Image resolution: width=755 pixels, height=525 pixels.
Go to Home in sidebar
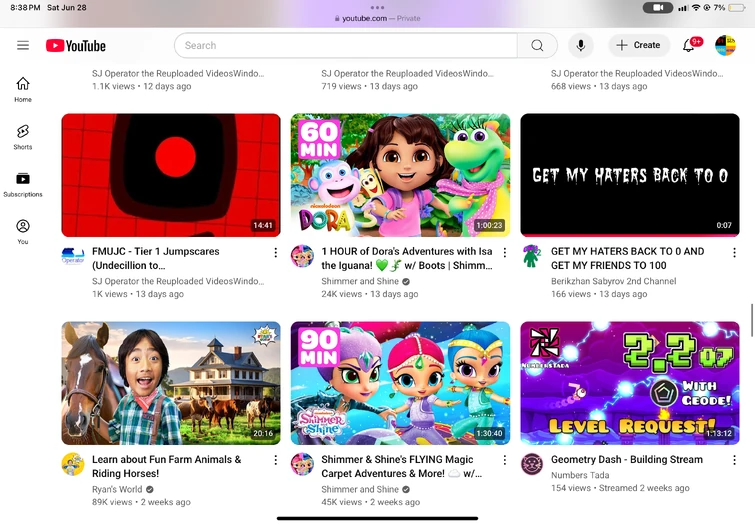click(23, 90)
